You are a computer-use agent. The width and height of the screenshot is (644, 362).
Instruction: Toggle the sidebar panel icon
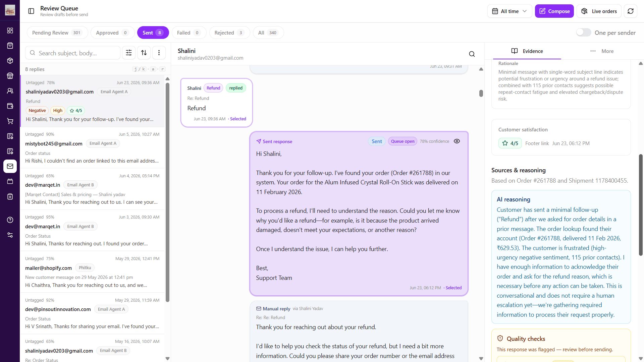pyautogui.click(x=31, y=11)
